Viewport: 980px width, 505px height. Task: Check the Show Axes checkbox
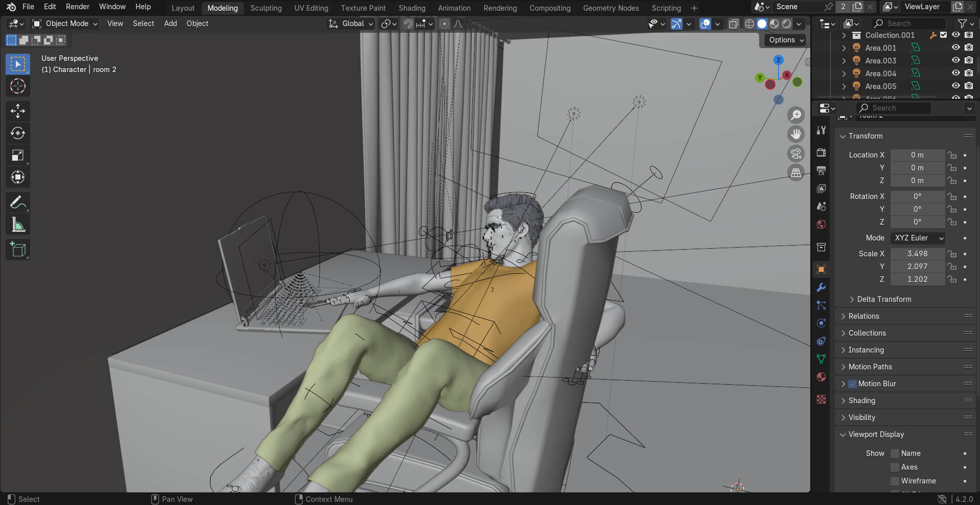click(895, 467)
